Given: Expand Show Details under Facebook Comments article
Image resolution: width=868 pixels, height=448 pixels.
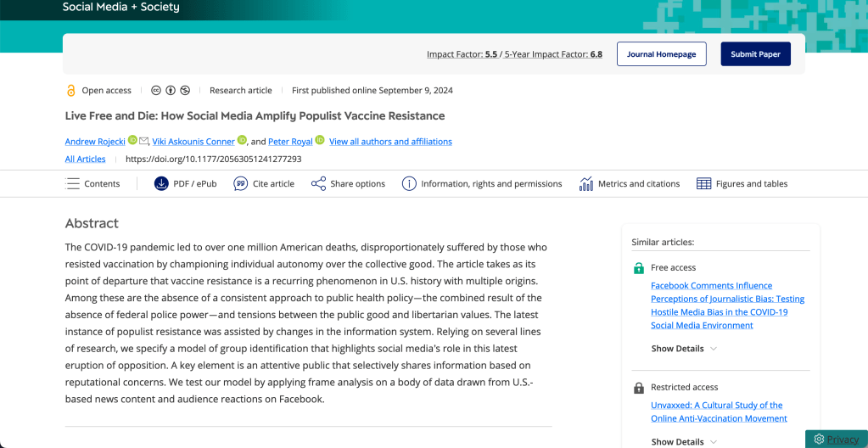Looking at the screenshot, I should (684, 349).
